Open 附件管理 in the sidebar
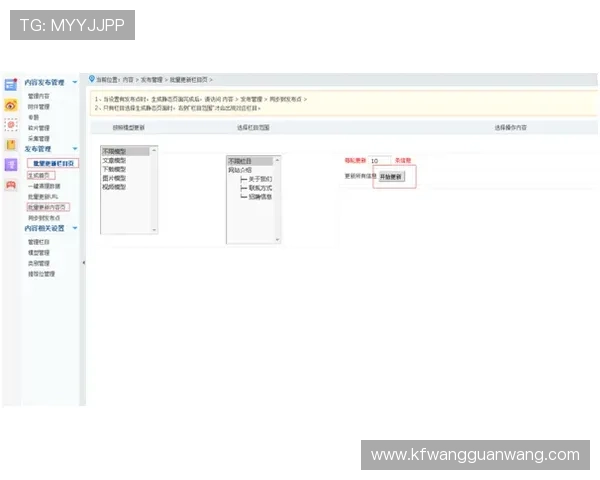The image size is (600, 480). point(39,107)
